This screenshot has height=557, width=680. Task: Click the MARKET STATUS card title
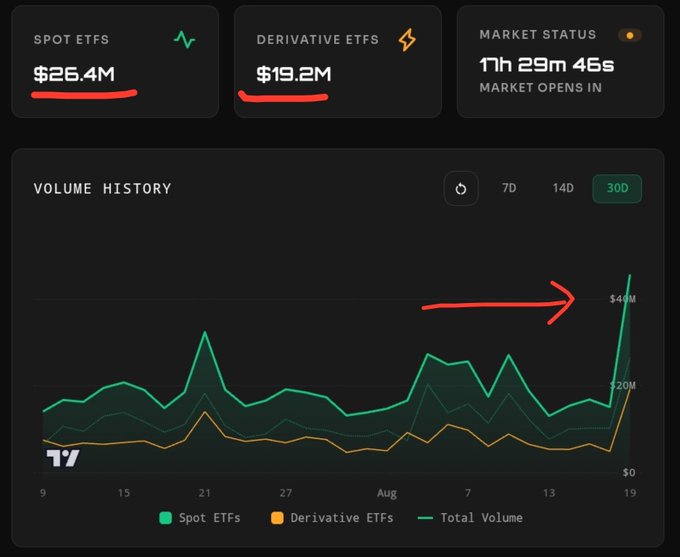click(x=538, y=35)
